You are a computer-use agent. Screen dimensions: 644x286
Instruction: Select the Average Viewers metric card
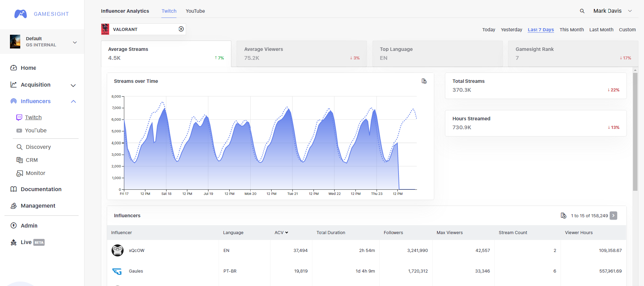(302, 54)
